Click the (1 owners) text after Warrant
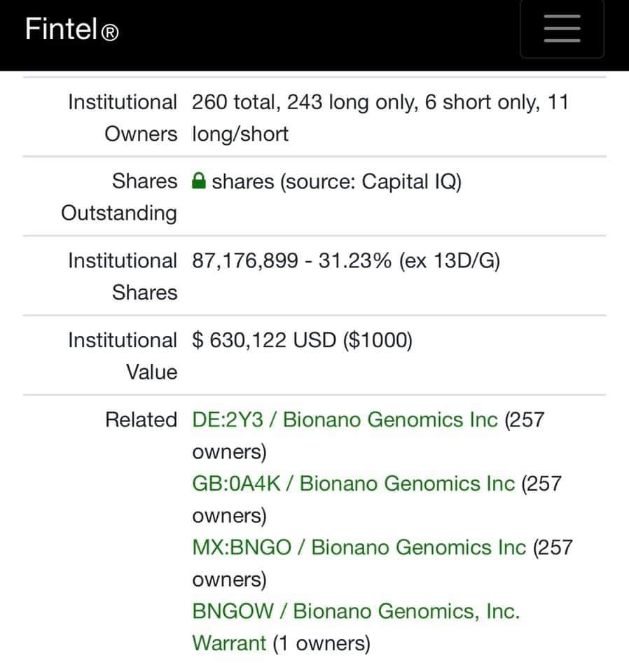 (322, 643)
